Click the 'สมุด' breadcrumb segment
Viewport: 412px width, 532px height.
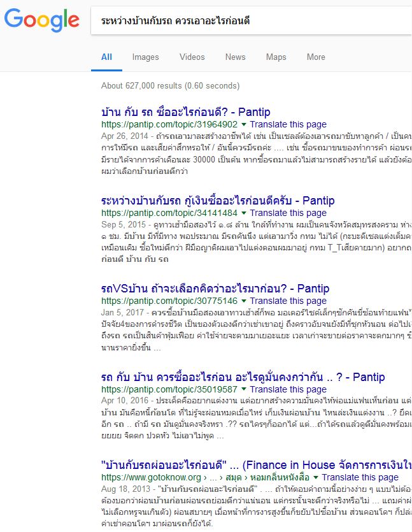[233, 477]
